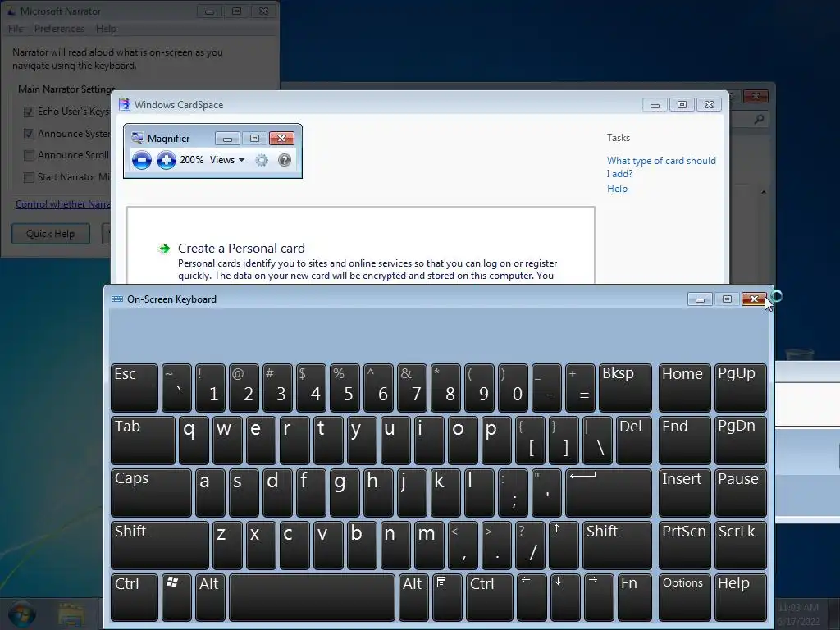The image size is (840, 630).
Task: Click the spacebar key
Action: point(313,597)
